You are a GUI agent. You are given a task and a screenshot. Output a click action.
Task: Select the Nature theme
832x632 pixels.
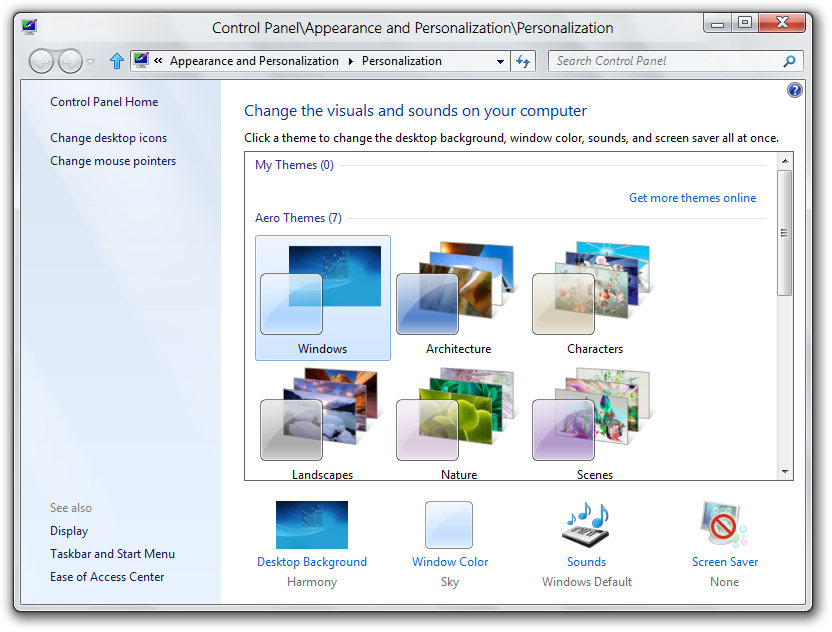pos(458,423)
